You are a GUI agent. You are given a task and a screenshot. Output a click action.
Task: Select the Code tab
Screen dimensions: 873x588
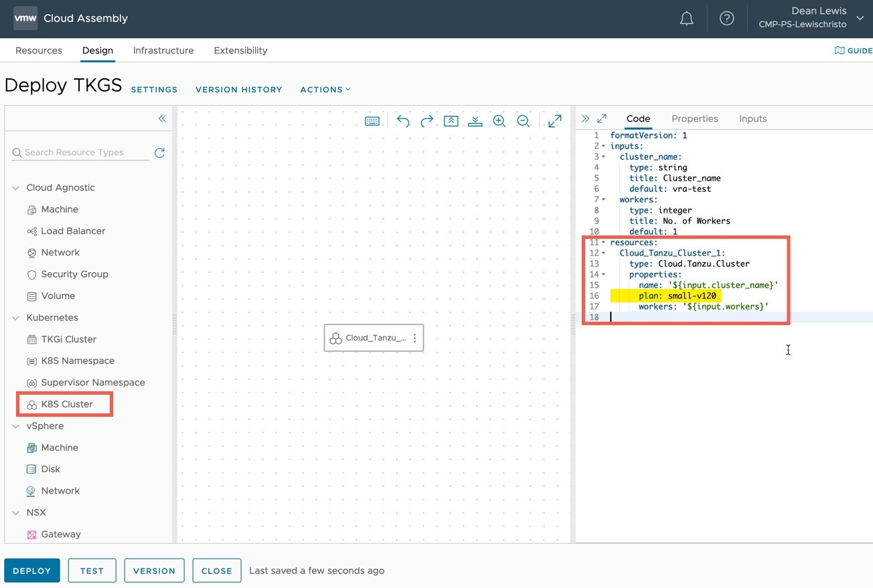638,118
